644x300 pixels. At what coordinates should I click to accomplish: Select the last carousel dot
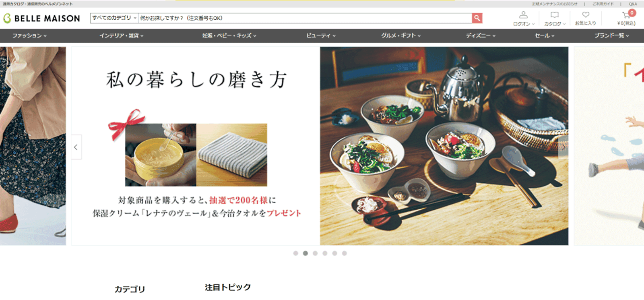click(x=344, y=253)
